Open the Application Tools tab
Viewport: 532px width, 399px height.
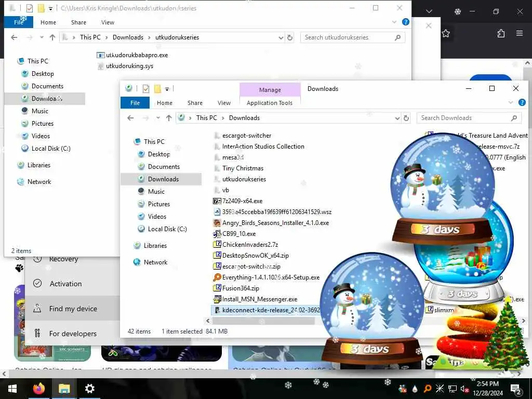click(x=270, y=103)
